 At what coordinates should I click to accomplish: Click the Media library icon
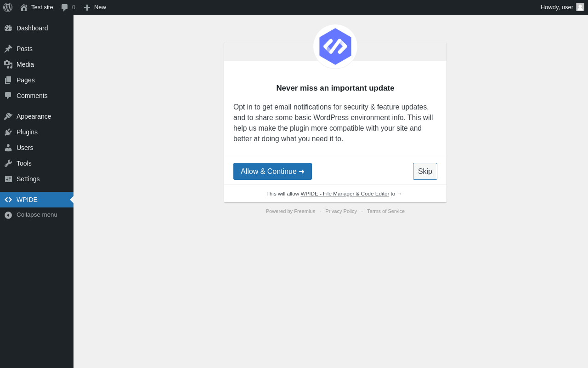8,64
